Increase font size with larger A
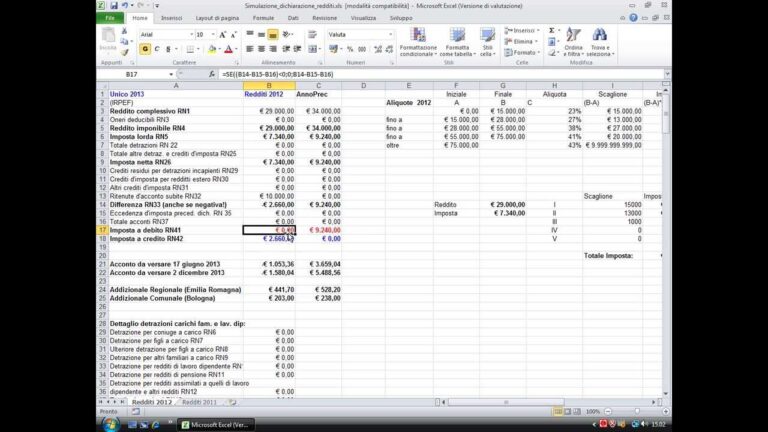The image size is (768, 432). (x=223, y=35)
